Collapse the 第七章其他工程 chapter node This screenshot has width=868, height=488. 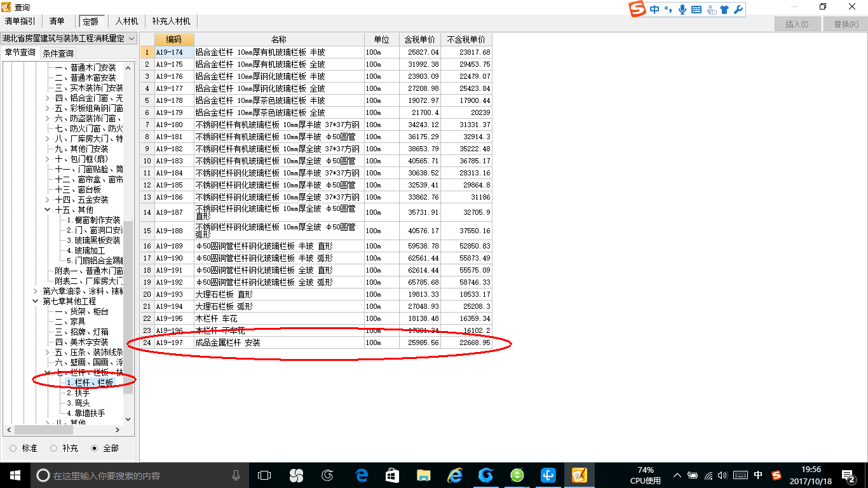36,301
